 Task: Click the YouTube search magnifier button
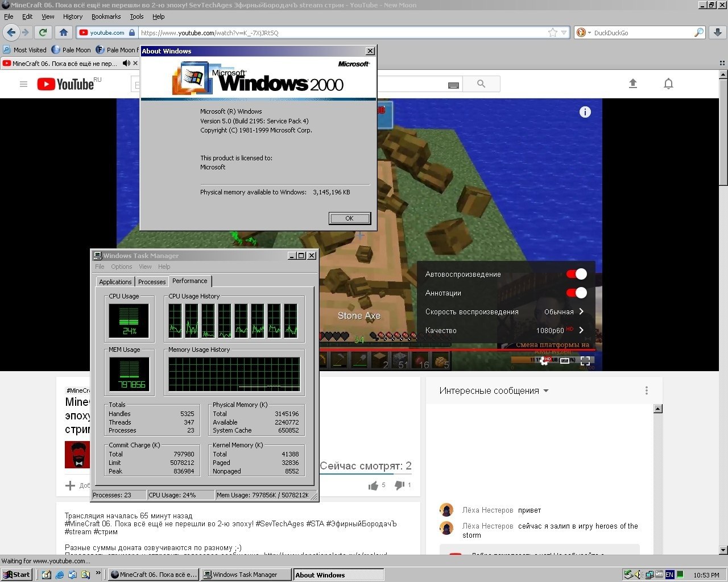click(x=481, y=84)
